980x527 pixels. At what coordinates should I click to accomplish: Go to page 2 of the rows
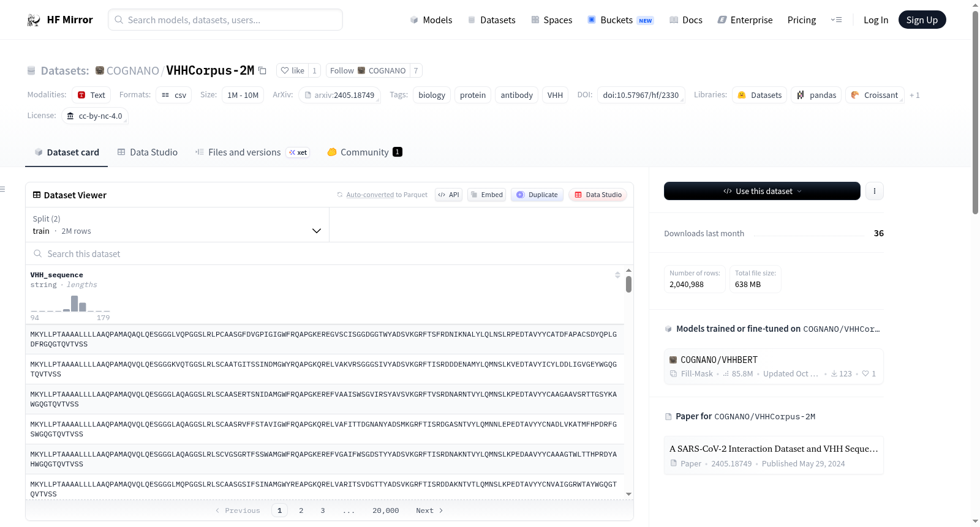301,510
